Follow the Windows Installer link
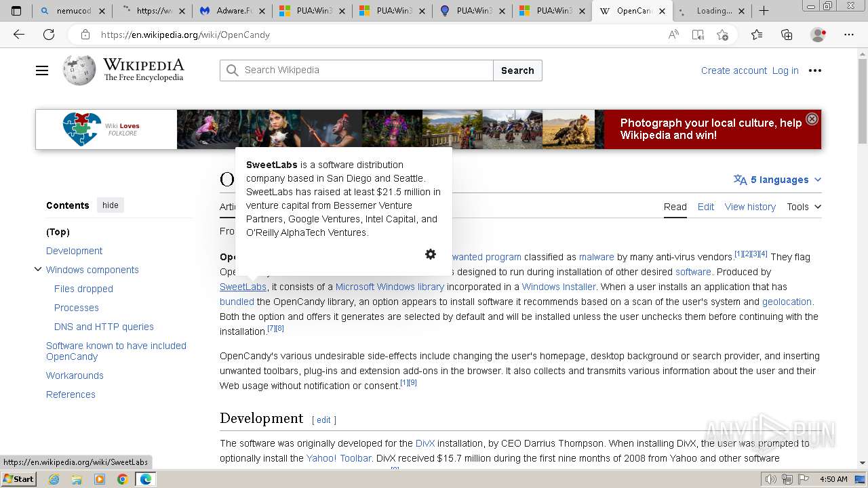This screenshot has width=868, height=488. pyautogui.click(x=559, y=287)
